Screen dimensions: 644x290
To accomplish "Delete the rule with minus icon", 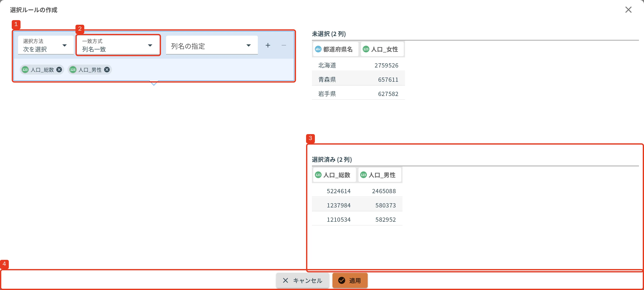I will point(283,45).
